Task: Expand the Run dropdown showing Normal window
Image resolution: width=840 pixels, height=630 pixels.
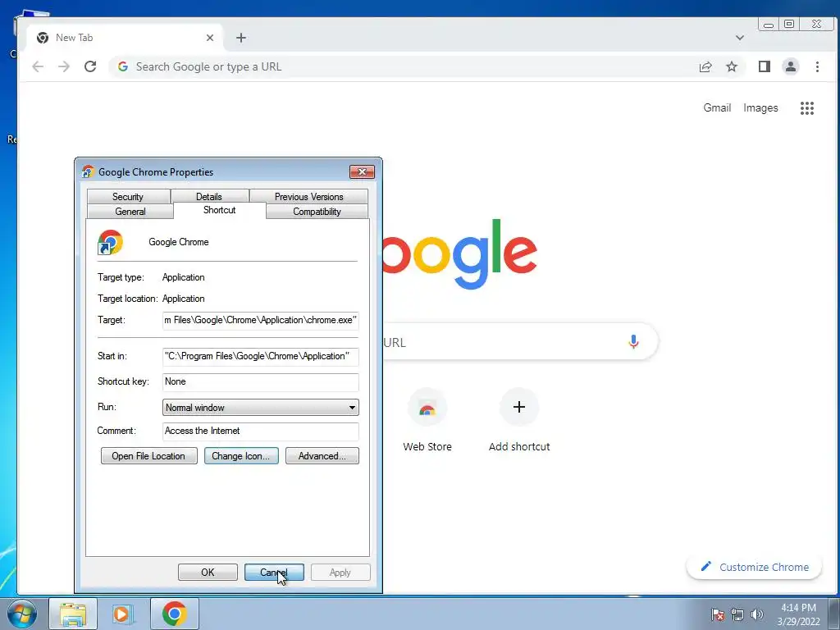Action: pyautogui.click(x=260, y=408)
